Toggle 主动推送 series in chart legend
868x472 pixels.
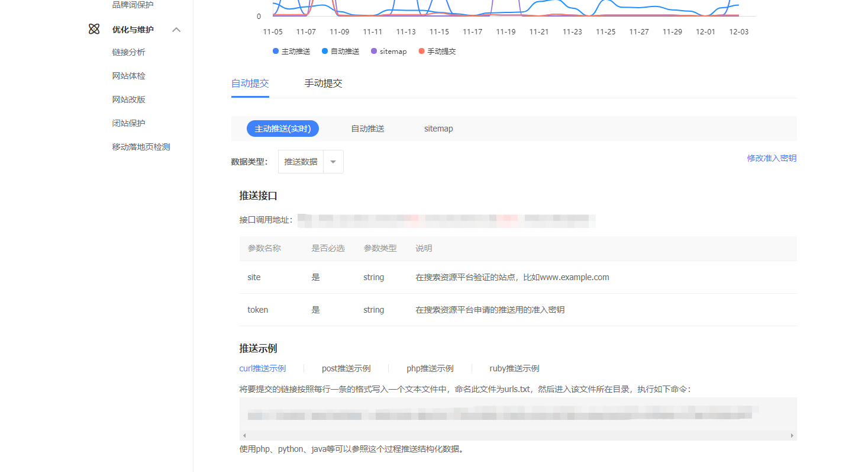point(291,52)
